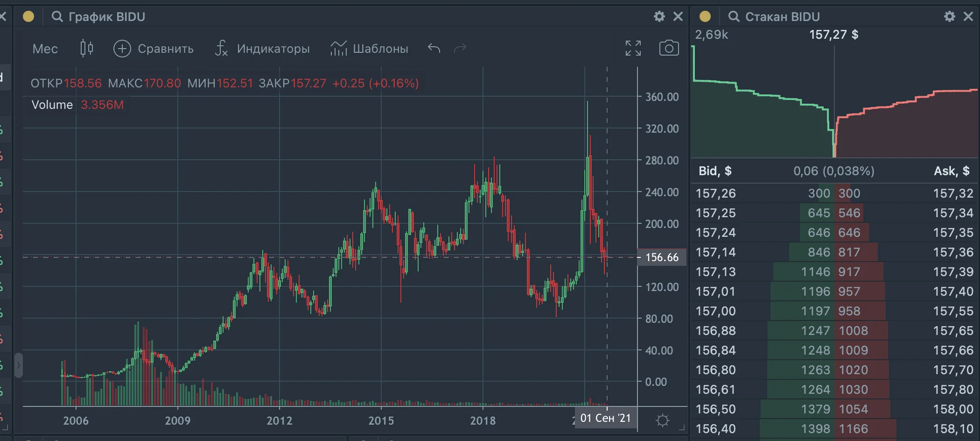Click the 01 Сен '21 date marker

point(605,418)
